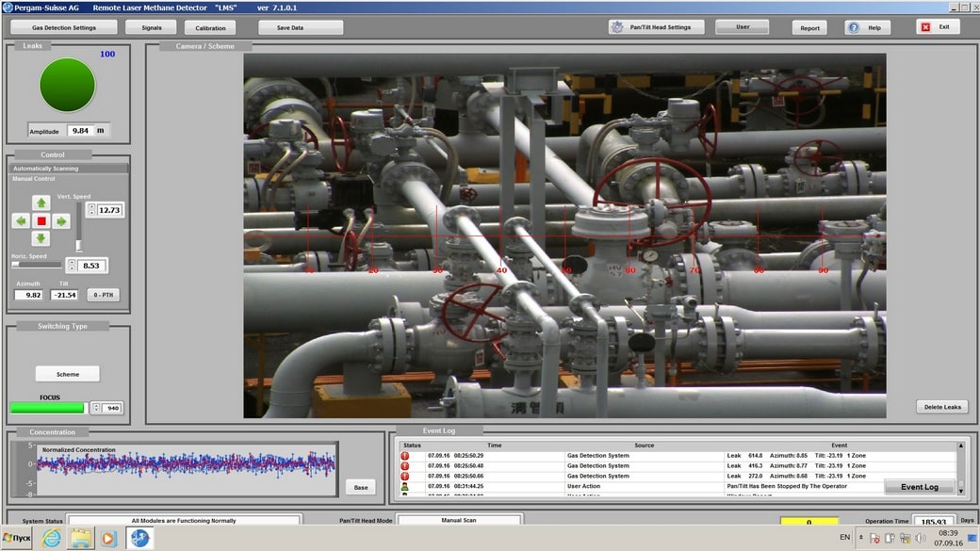Click the green FOCUS bar

pyautogui.click(x=47, y=408)
